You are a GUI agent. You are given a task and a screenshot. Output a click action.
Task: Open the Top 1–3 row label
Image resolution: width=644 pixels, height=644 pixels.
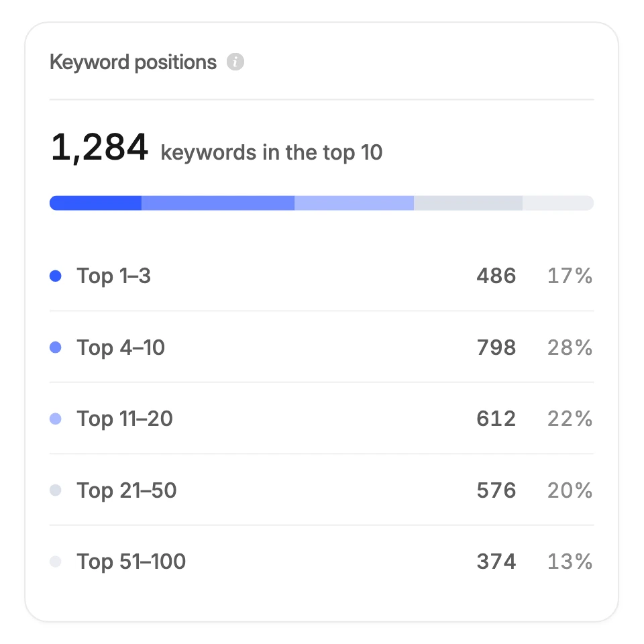[x=114, y=276]
